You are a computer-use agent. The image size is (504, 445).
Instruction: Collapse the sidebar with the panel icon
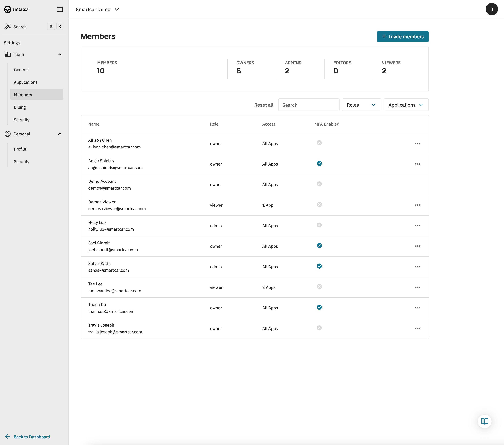[60, 9]
